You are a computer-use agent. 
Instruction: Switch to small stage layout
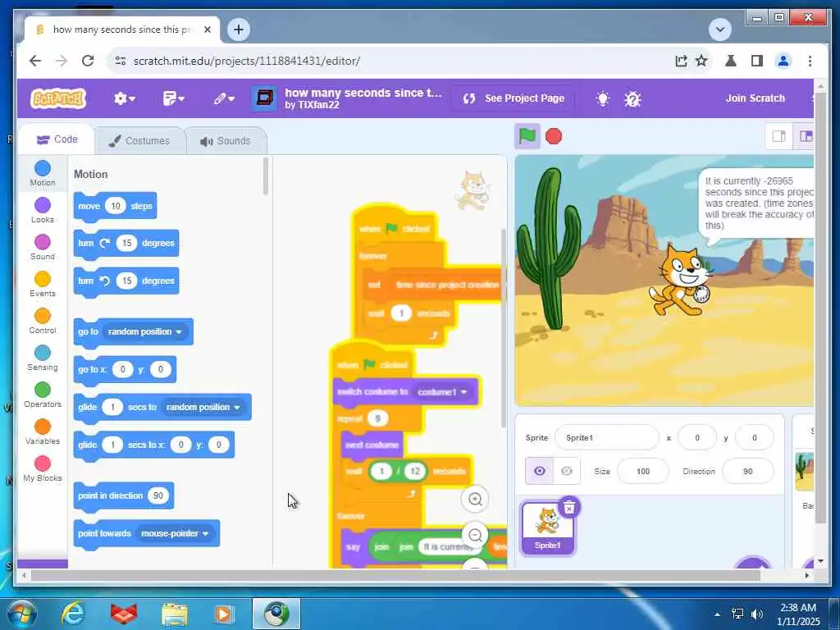(x=779, y=136)
